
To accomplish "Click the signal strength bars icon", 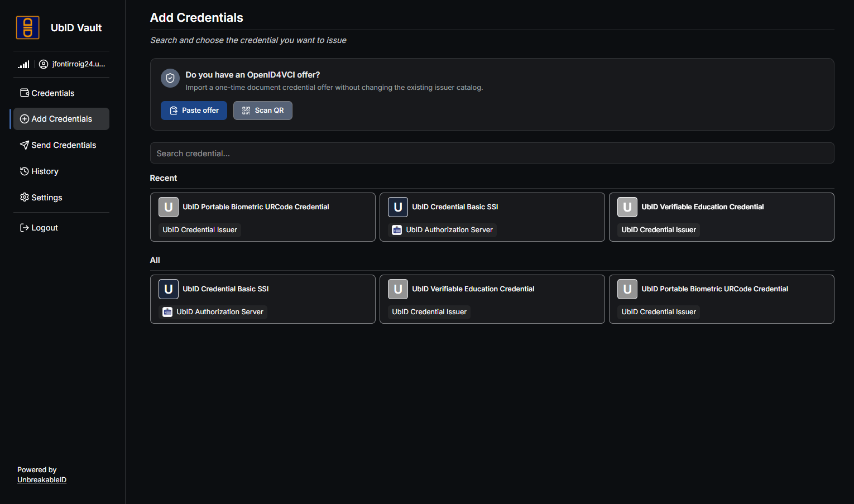I will point(23,64).
